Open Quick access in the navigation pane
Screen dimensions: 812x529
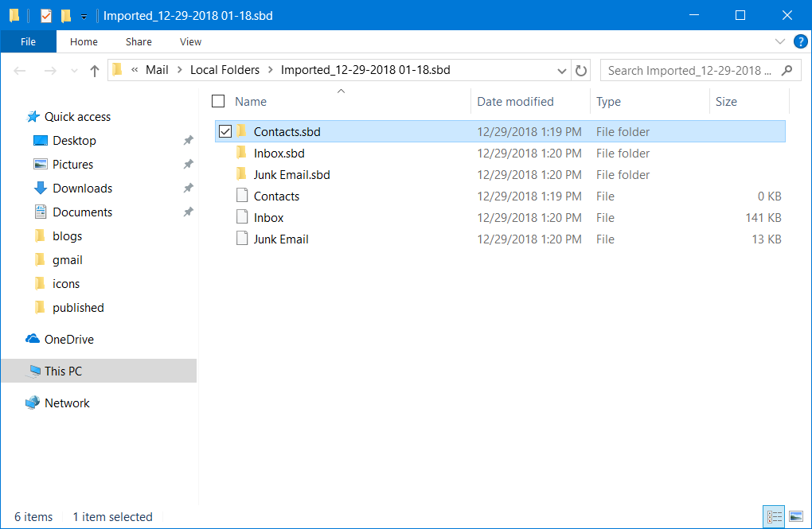click(x=77, y=117)
